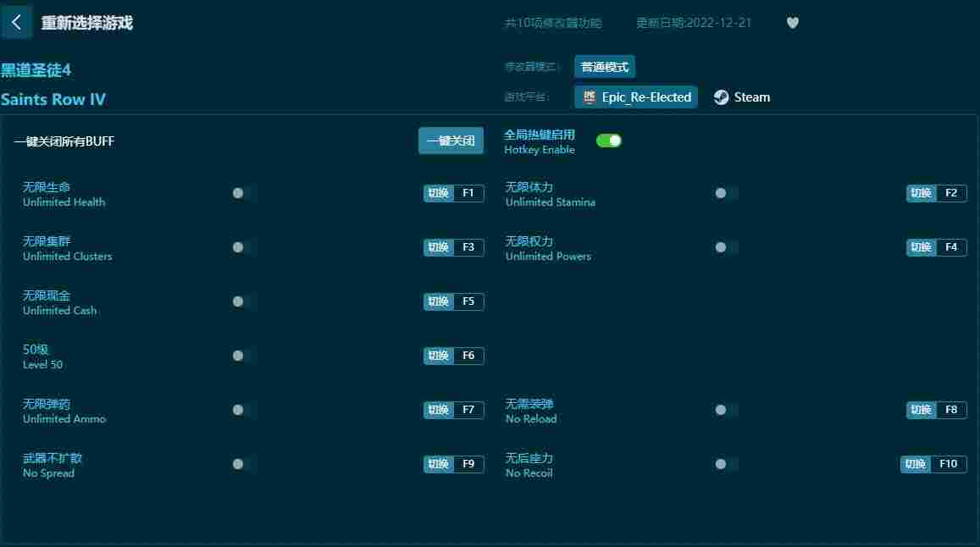
Task: Click the back arrow icon
Action: pyautogui.click(x=16, y=23)
